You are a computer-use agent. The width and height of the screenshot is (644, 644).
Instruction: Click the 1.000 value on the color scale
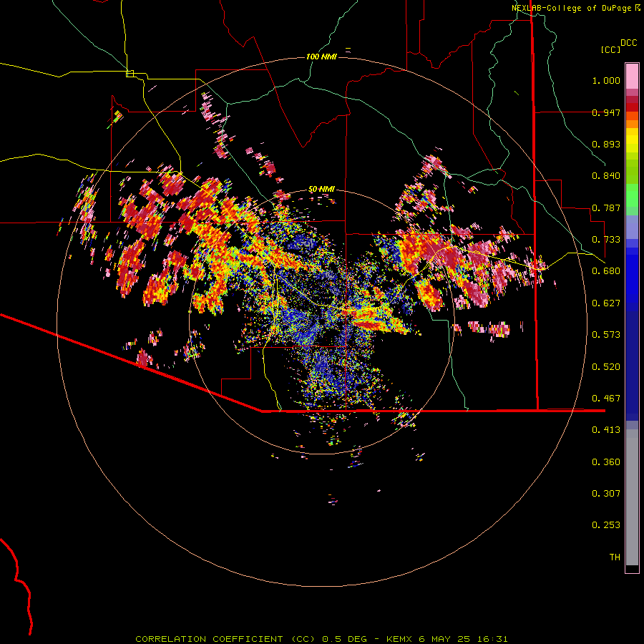coord(606,80)
